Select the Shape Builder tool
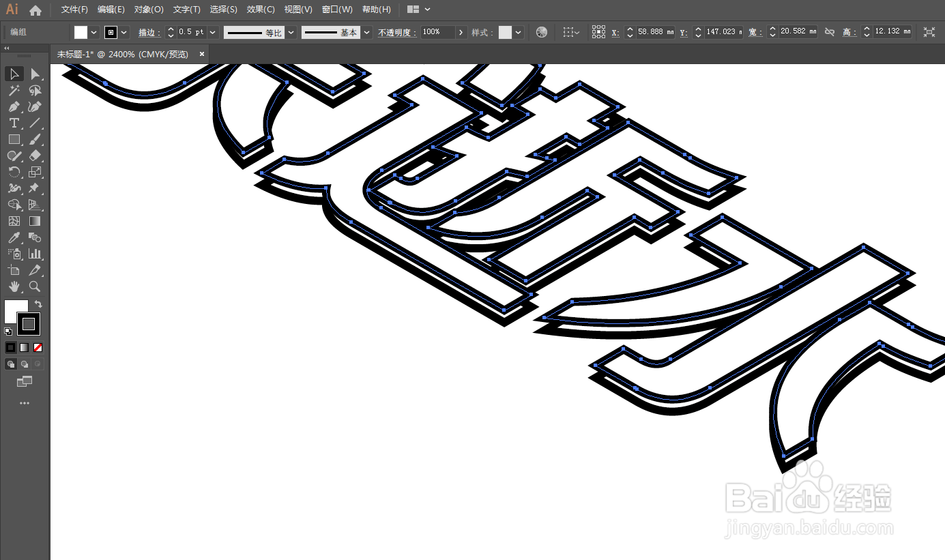Image resolution: width=945 pixels, height=560 pixels. 14,205
